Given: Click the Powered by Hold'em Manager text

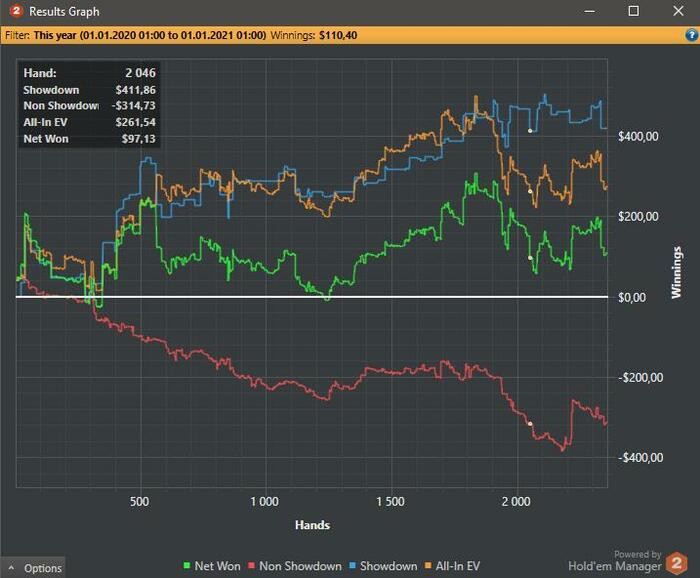Looking at the screenshot, I should point(616,561).
